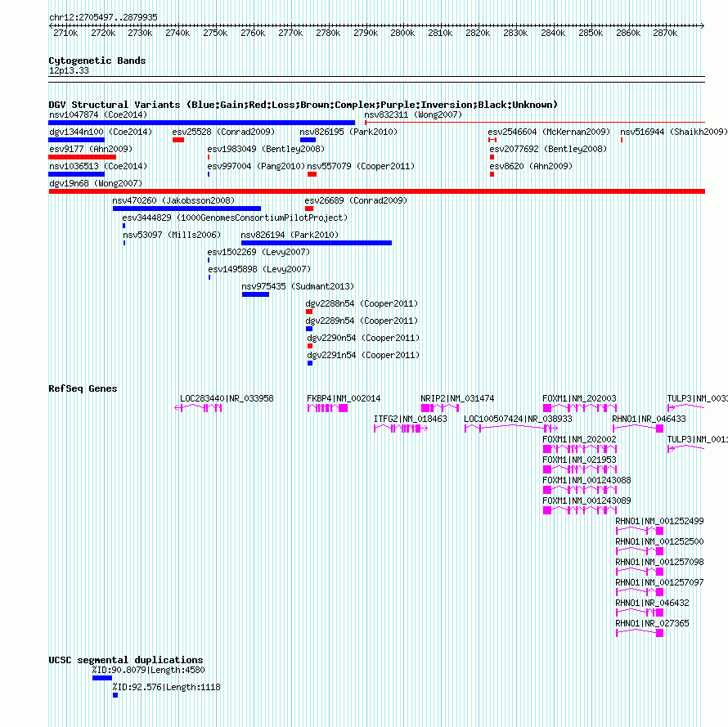The height and width of the screenshot is (727, 728).
Task: Click the RHNO1|NR_046432 transcript label
Action: (x=652, y=603)
